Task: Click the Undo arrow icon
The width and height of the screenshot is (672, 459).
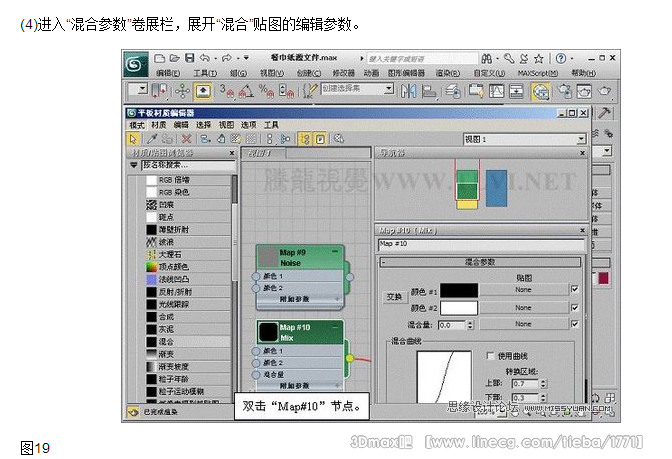Action: click(205, 58)
